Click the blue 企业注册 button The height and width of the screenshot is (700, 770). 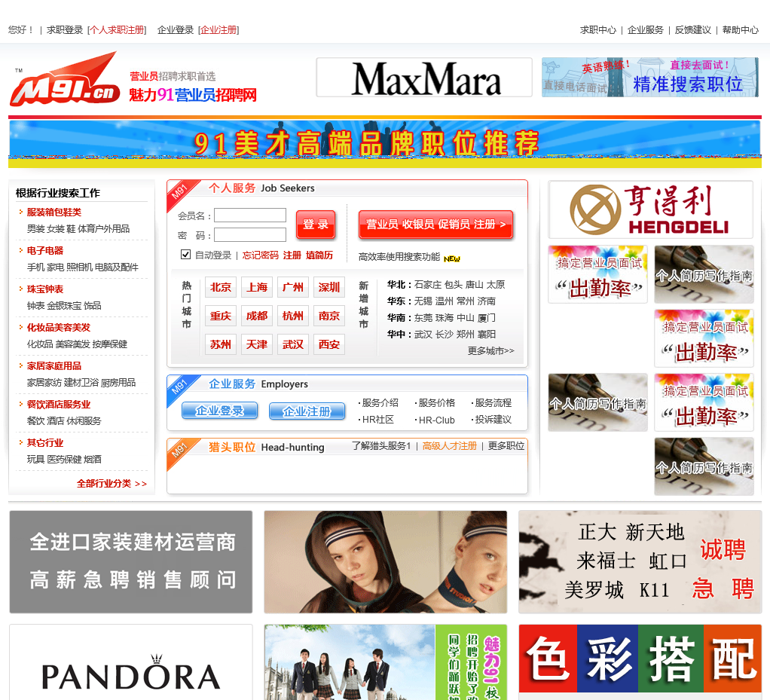307,411
